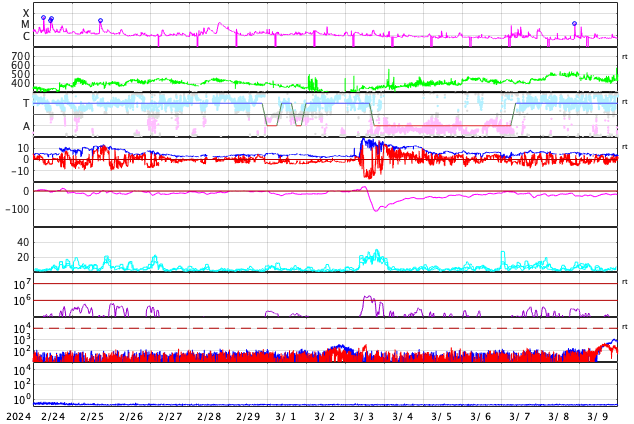Click the 10^6 axis value
634x424 pixels.
point(22,300)
